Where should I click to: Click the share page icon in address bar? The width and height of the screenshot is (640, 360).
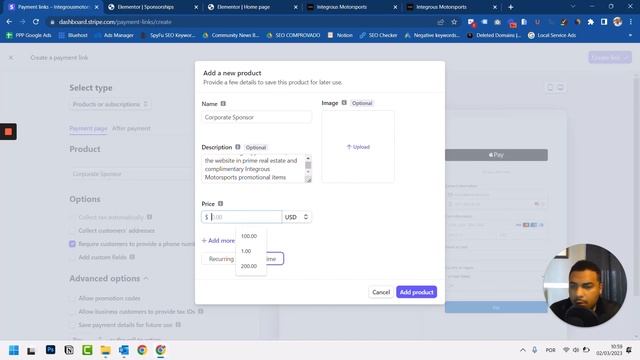coord(440,22)
